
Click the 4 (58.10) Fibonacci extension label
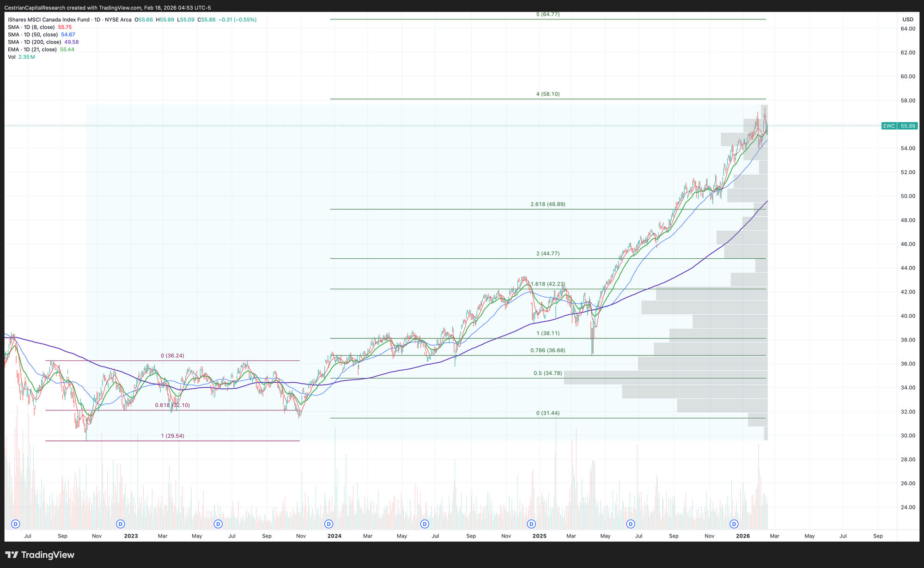click(x=547, y=94)
